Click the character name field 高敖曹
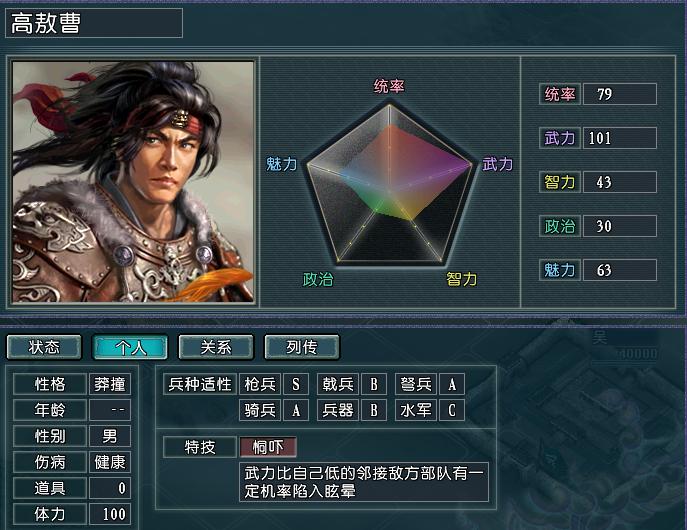This screenshot has width=687, height=530. click(94, 23)
